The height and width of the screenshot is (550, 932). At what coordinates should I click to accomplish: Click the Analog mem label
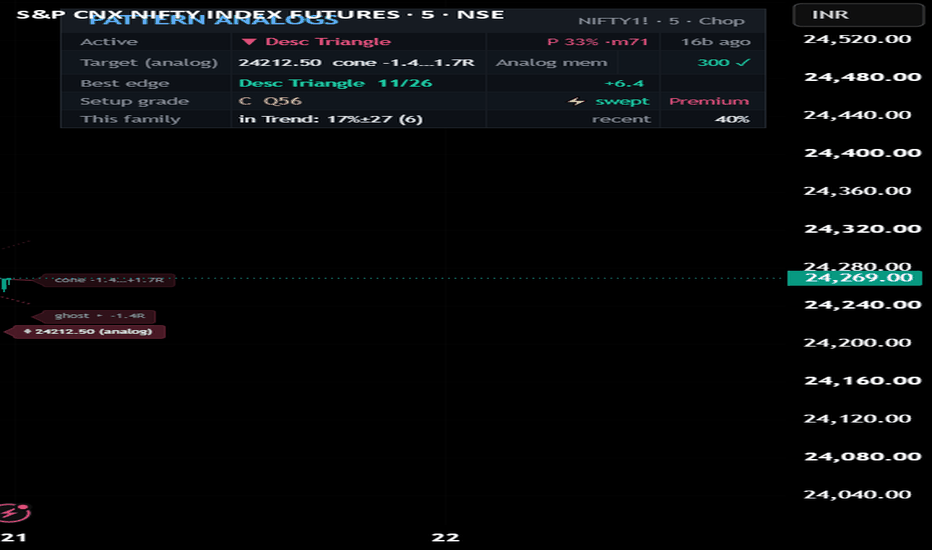552,62
